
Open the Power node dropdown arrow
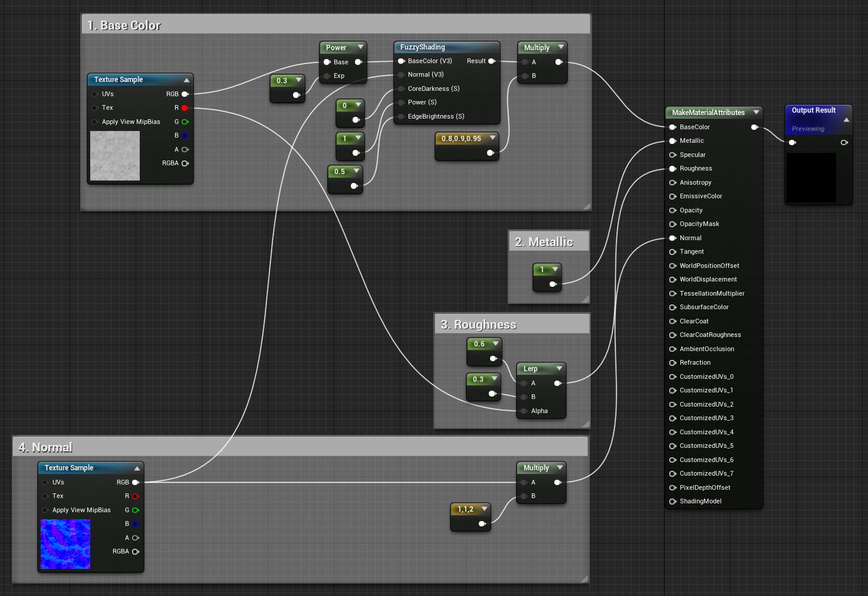360,47
